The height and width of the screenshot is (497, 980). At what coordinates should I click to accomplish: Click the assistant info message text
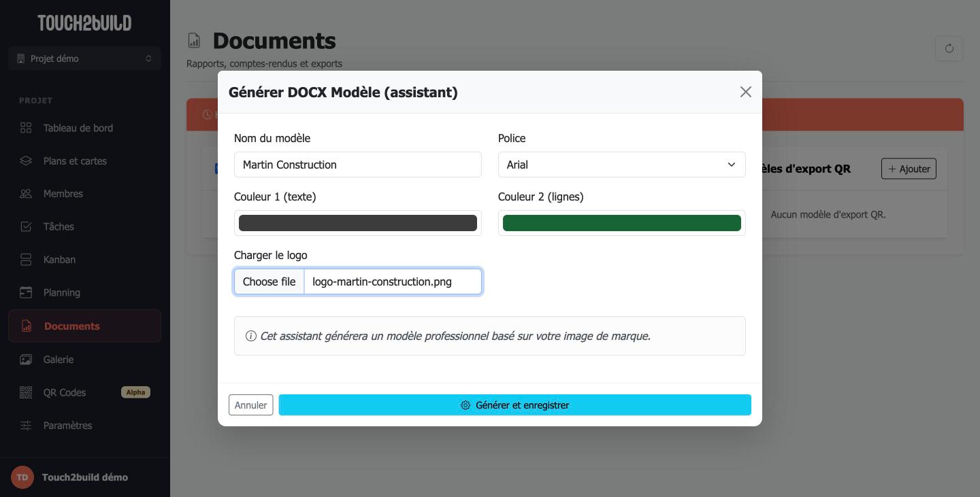point(455,336)
